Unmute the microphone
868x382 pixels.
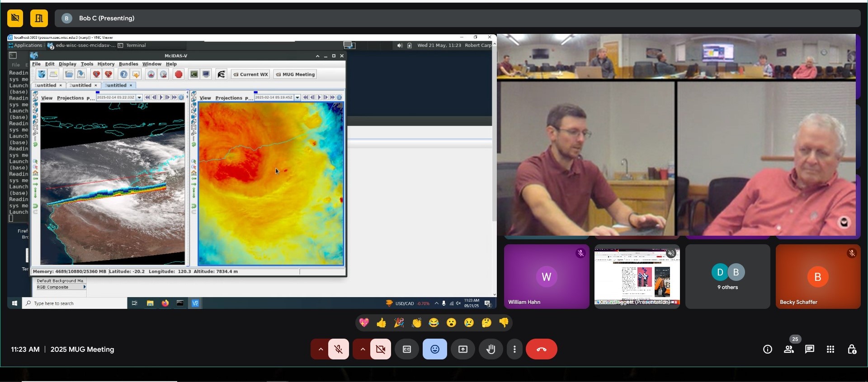point(339,349)
